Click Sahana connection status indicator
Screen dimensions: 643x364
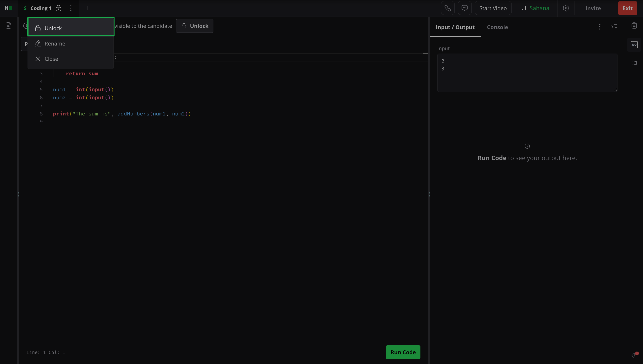click(x=535, y=8)
